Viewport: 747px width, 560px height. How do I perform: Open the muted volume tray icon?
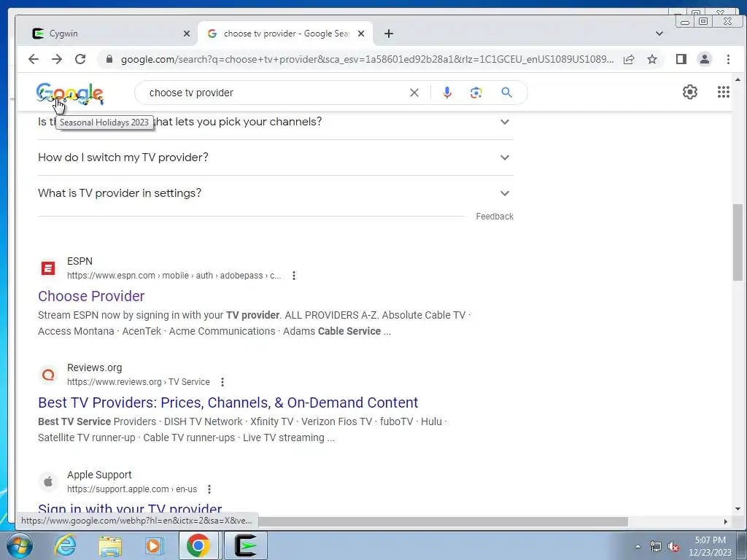673,547
